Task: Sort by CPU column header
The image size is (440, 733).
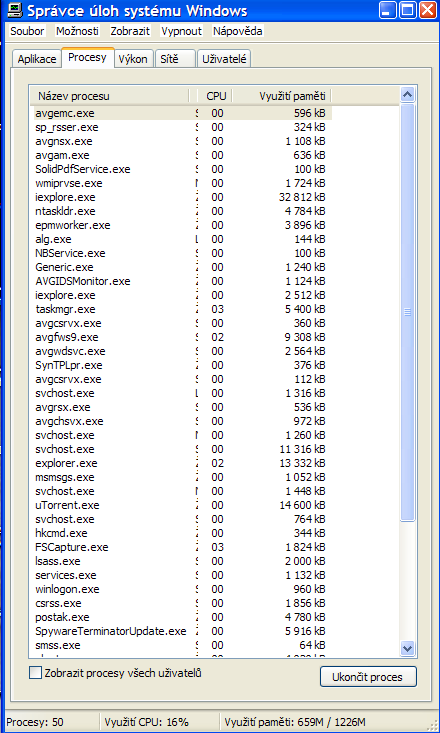Action: (x=216, y=96)
